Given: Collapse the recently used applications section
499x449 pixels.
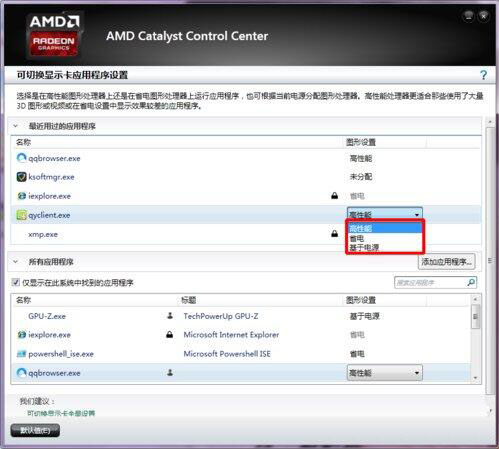Looking at the screenshot, I should [x=16, y=126].
